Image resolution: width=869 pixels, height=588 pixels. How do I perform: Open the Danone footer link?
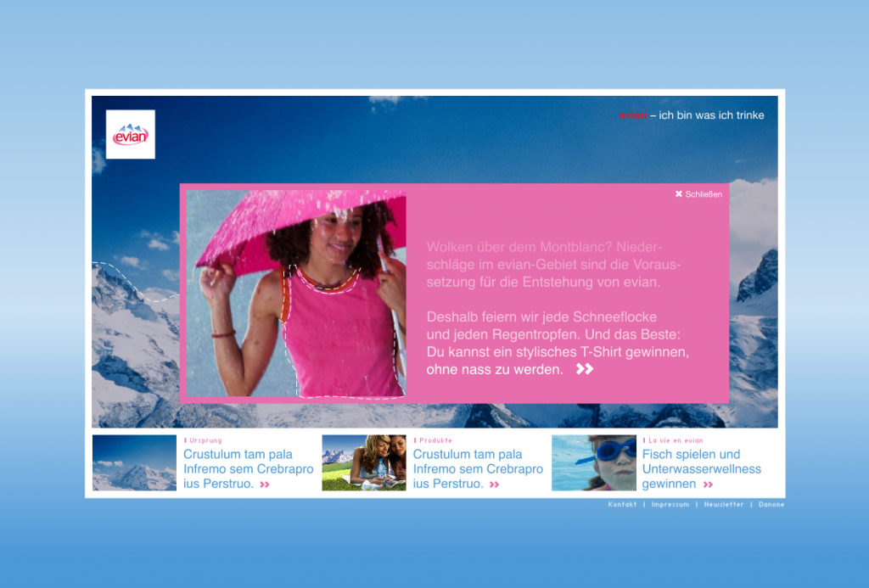(771, 504)
